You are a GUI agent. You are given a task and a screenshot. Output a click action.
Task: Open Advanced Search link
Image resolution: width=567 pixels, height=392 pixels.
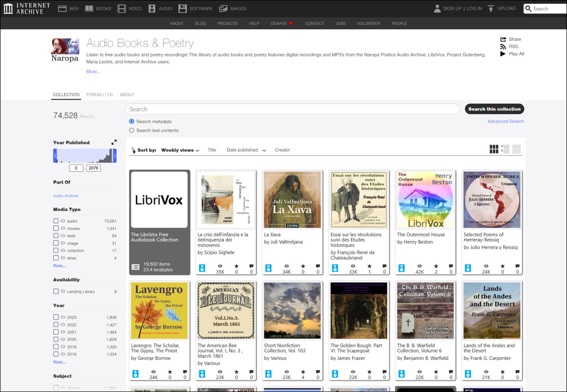point(506,121)
